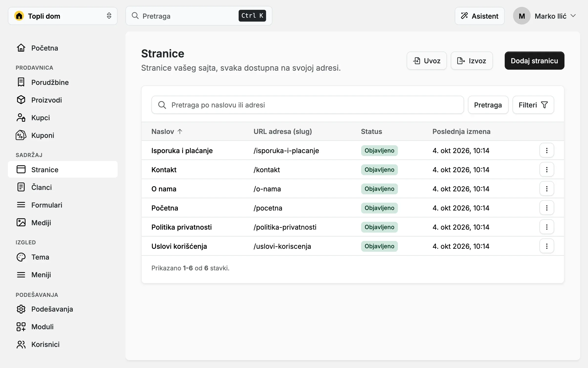Image resolution: width=588 pixels, height=368 pixels.
Task: Click the Politika privatnosti title cell
Action: click(x=182, y=227)
